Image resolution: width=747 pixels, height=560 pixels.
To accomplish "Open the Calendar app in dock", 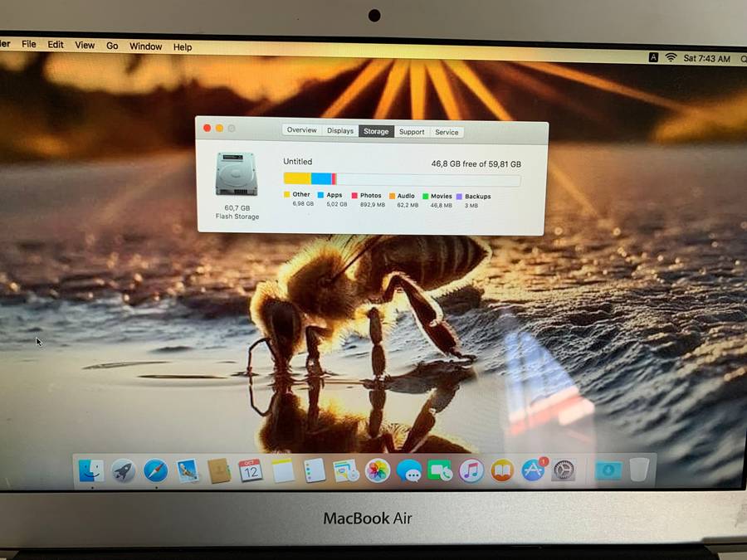I will 250,471.
